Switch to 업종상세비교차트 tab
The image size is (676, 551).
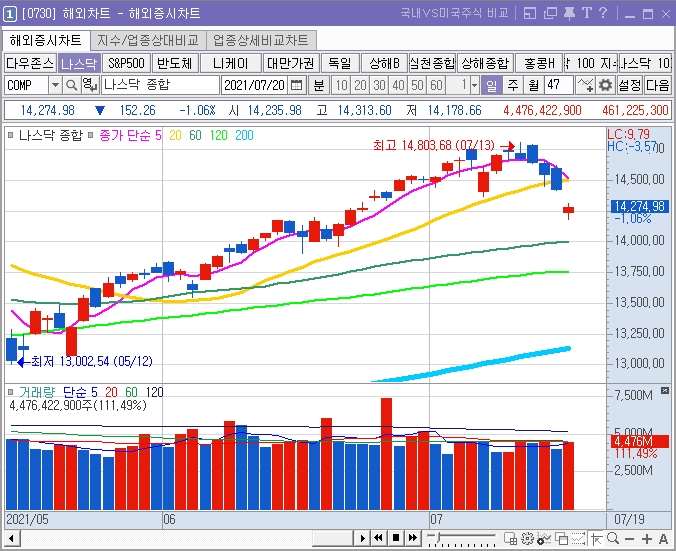261,41
